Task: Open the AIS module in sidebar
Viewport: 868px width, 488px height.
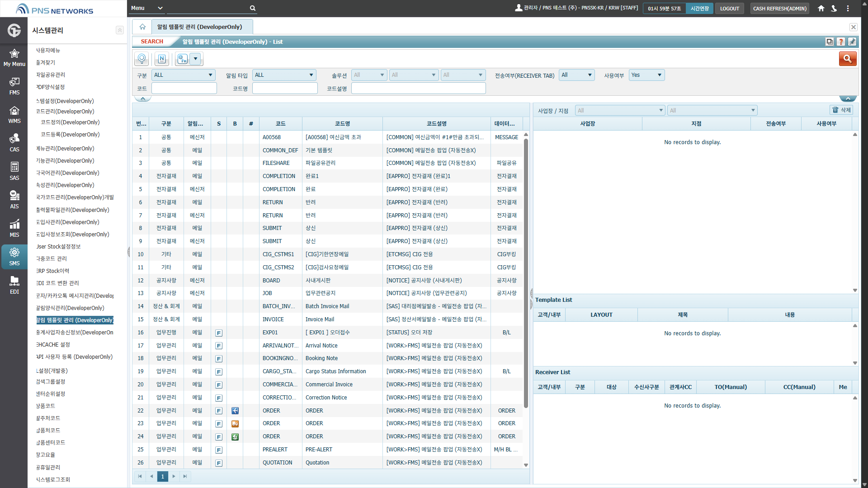Action: pyautogui.click(x=14, y=200)
